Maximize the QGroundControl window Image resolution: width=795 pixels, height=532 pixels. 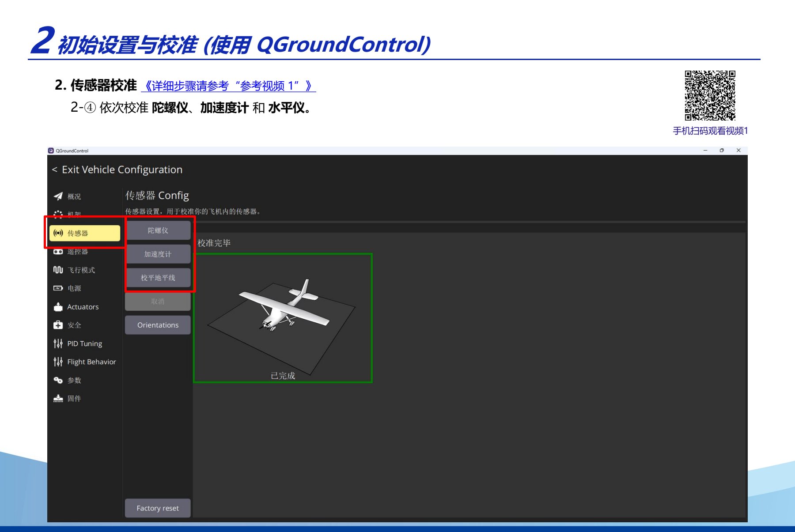coord(722,151)
